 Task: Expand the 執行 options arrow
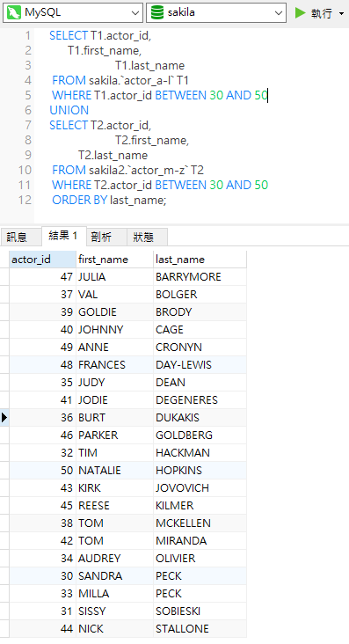pyautogui.click(x=341, y=13)
